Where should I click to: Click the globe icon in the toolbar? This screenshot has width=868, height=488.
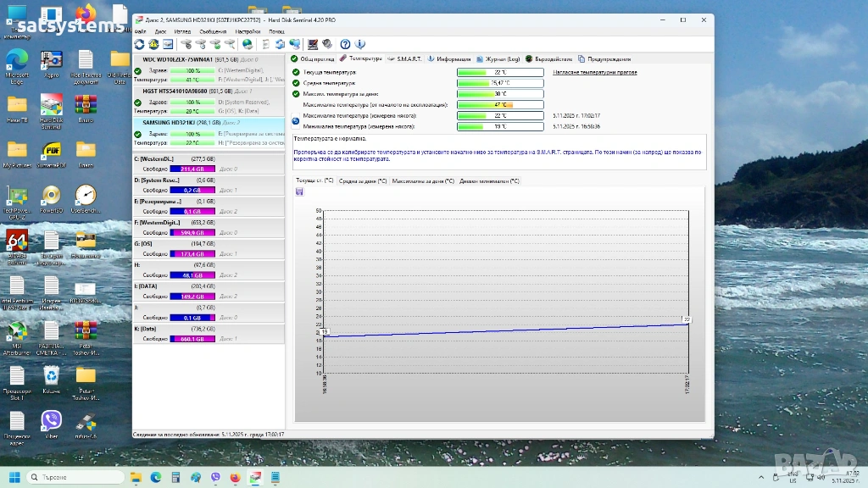click(x=248, y=44)
